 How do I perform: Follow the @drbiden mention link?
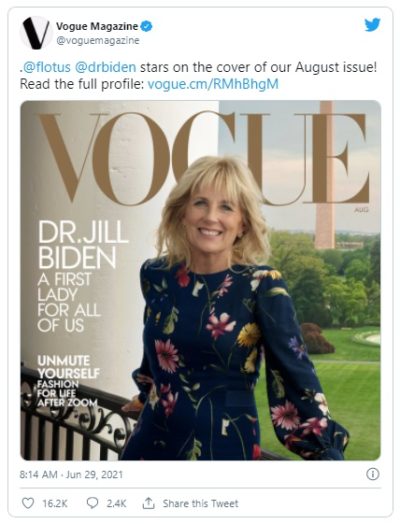tap(106, 68)
